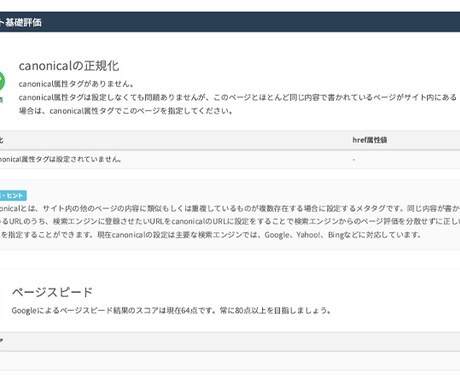Click the dark '基礎評価' header bar title
The height and width of the screenshot is (380, 460).
[21, 22]
